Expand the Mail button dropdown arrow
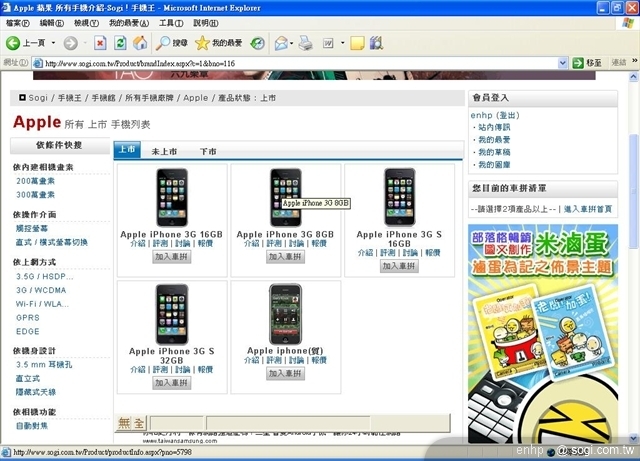The image size is (640, 461). point(291,43)
